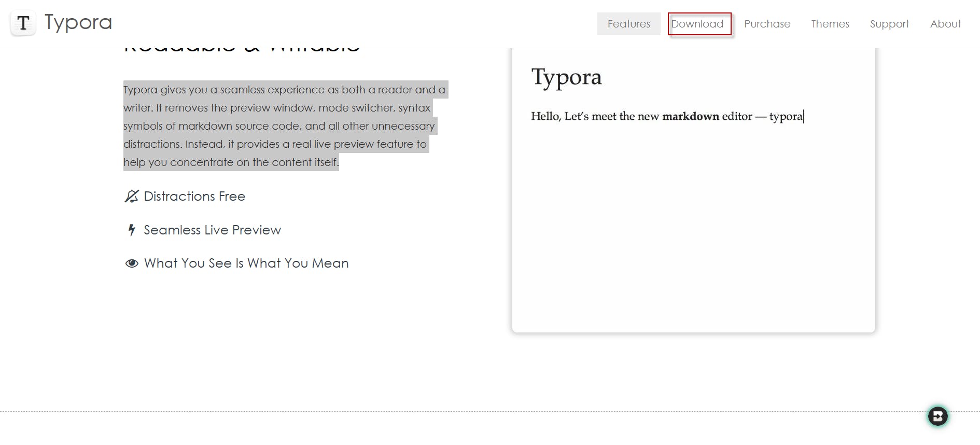The height and width of the screenshot is (445, 980).
Task: Click the Typora T logo icon
Action: tap(23, 23)
